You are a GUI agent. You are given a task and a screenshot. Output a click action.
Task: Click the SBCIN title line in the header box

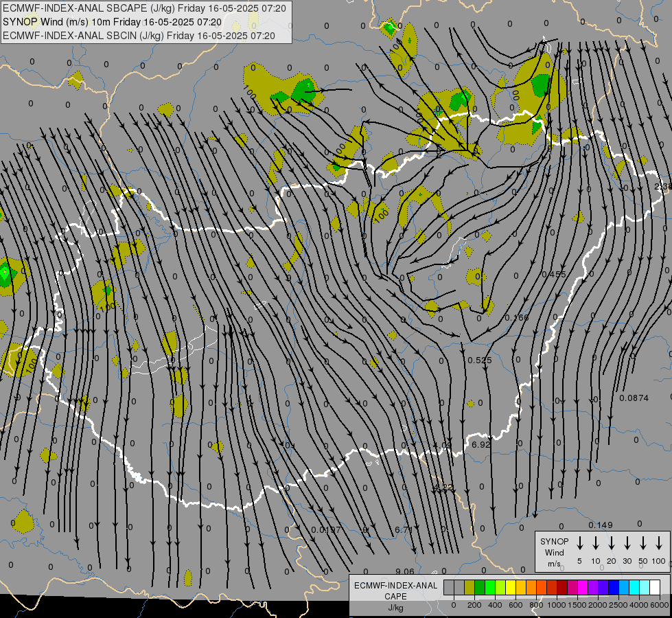pos(139,36)
